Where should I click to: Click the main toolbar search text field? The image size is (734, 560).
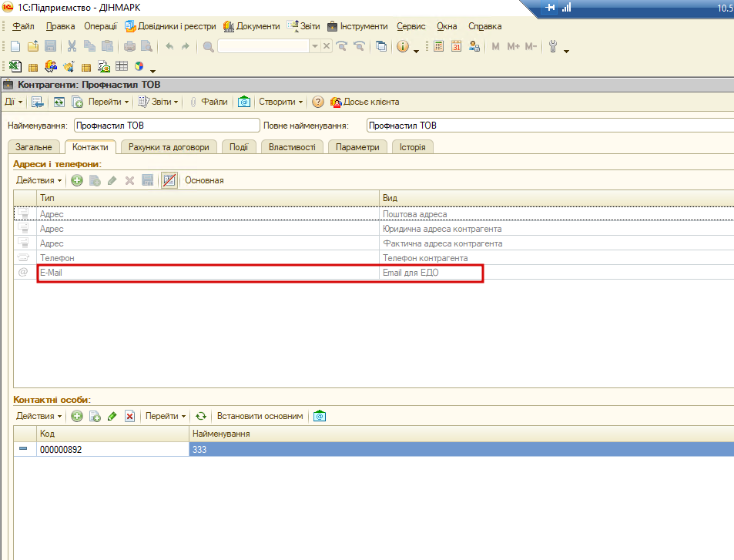click(263, 46)
